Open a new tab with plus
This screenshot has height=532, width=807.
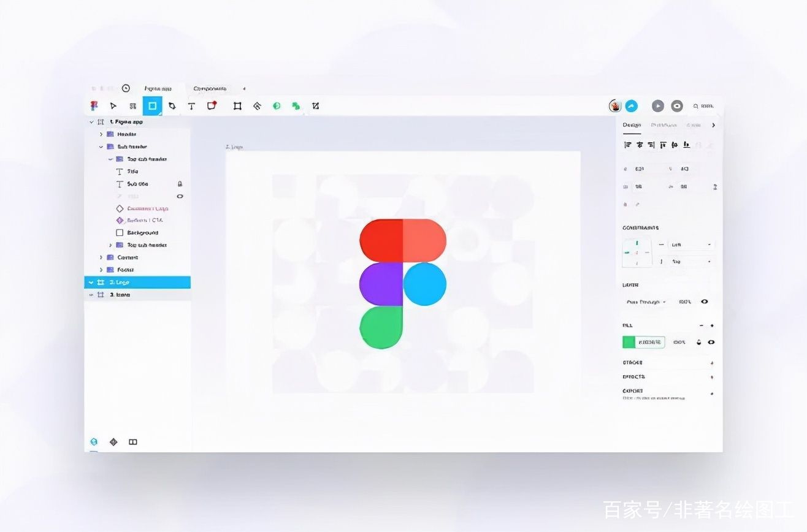(x=244, y=88)
